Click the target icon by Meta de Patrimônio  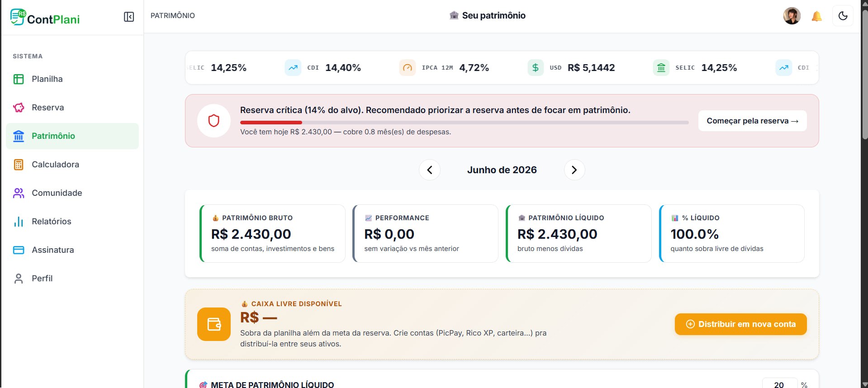(x=204, y=385)
